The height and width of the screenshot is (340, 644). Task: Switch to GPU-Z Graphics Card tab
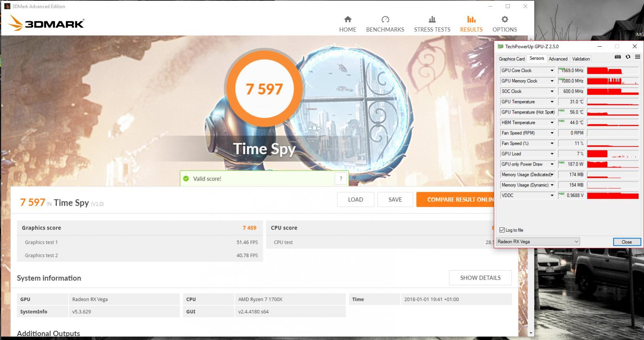click(511, 59)
